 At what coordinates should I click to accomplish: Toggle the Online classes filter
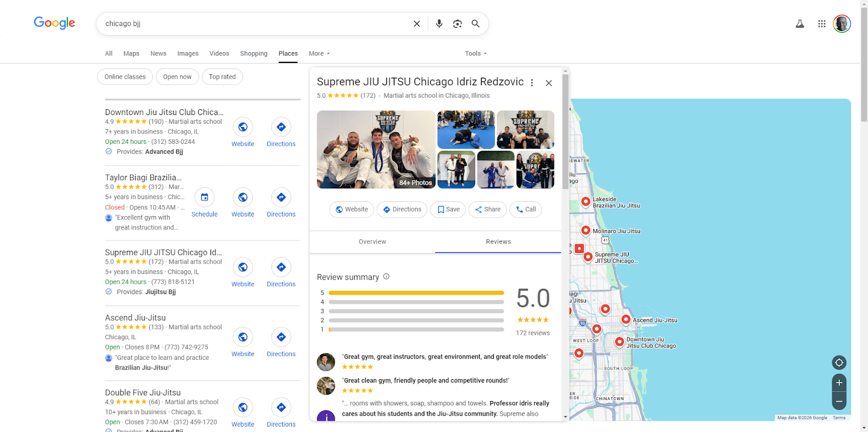(125, 77)
